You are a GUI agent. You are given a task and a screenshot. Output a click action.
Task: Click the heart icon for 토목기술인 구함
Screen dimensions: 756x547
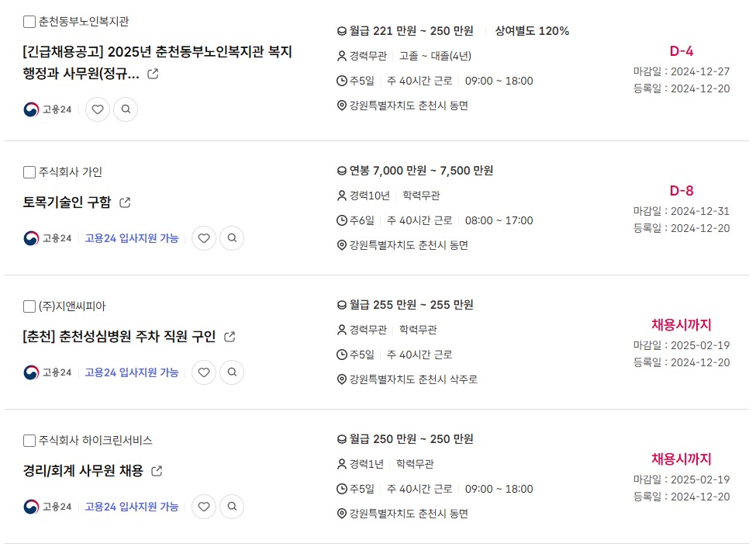coord(204,238)
